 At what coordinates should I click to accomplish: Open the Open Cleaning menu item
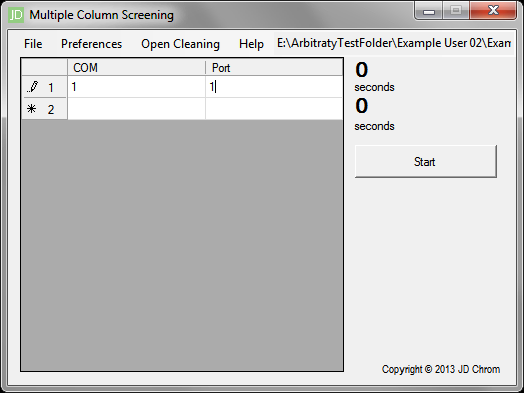coord(180,44)
